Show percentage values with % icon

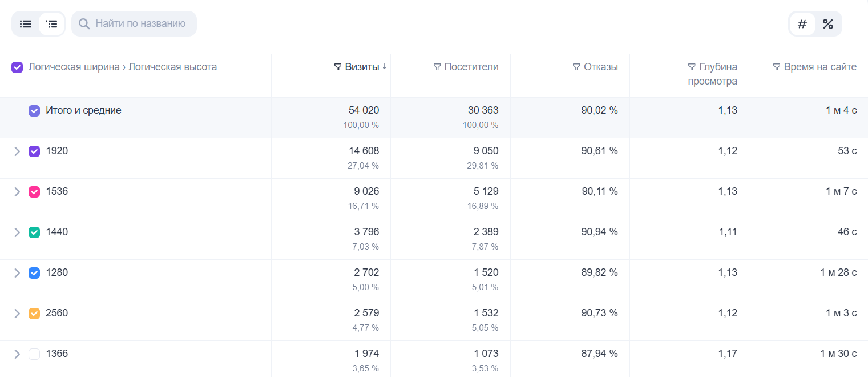[828, 24]
